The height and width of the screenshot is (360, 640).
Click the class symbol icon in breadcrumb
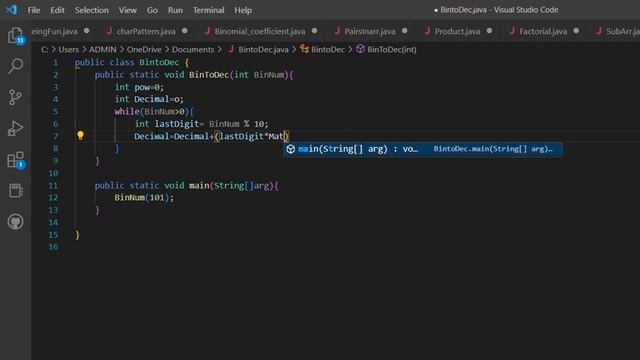tap(304, 49)
